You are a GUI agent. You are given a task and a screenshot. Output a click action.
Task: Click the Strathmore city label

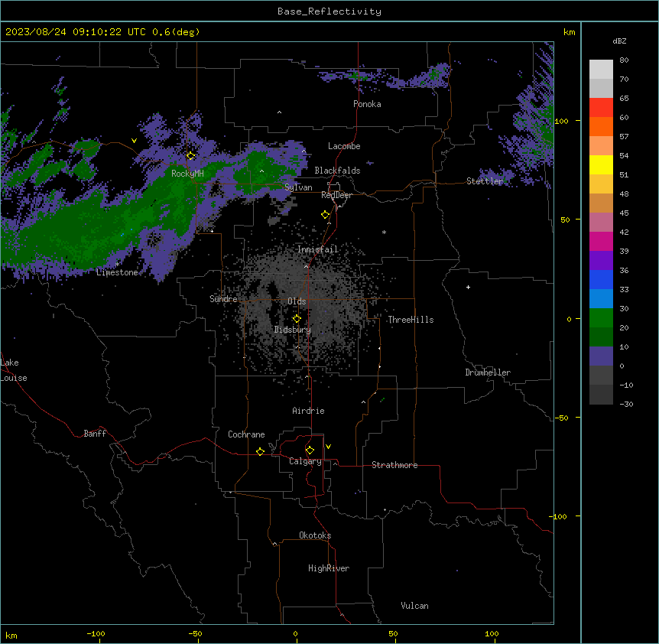394,465
